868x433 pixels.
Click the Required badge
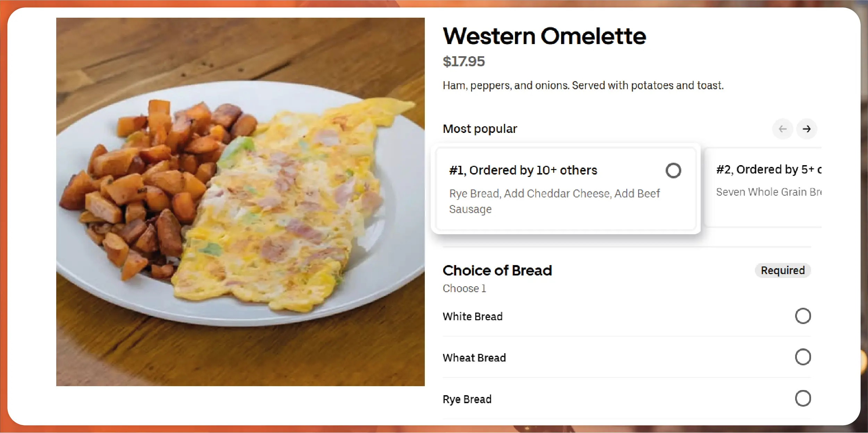click(782, 270)
